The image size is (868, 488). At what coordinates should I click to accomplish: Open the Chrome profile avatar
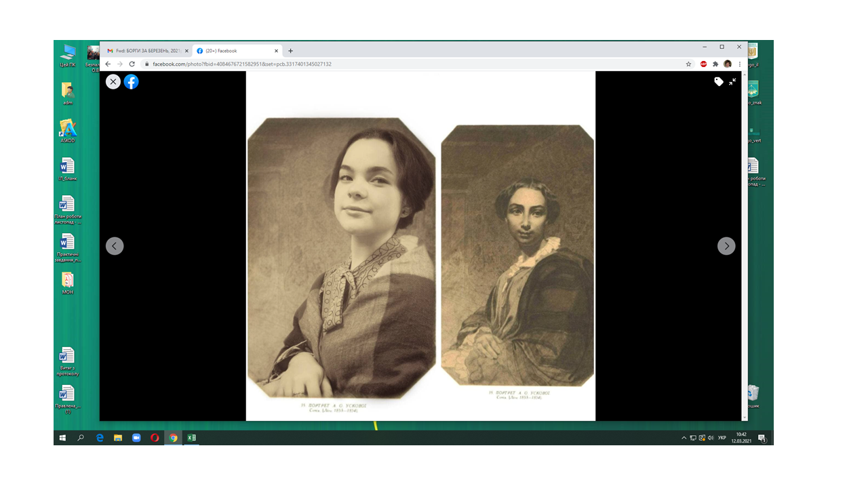click(728, 64)
